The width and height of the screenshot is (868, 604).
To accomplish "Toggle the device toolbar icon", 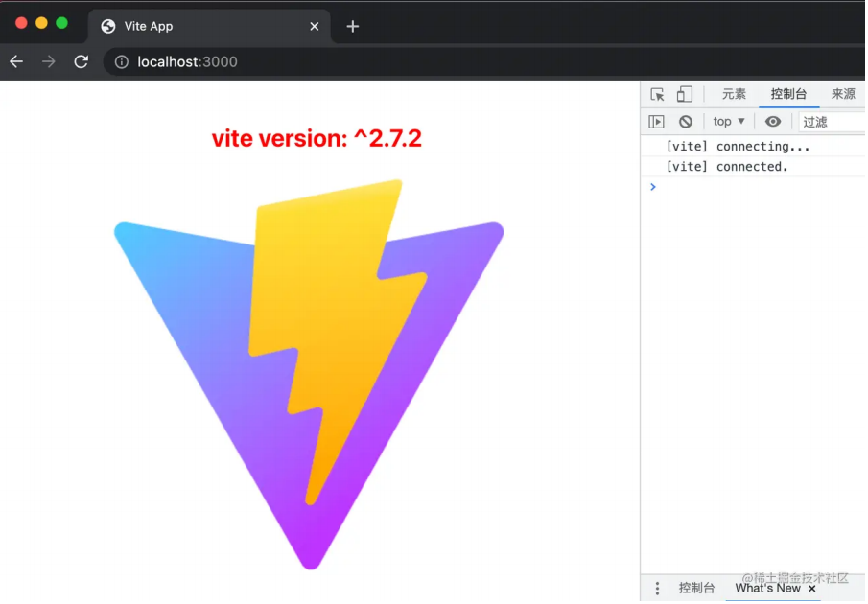I will click(x=684, y=94).
